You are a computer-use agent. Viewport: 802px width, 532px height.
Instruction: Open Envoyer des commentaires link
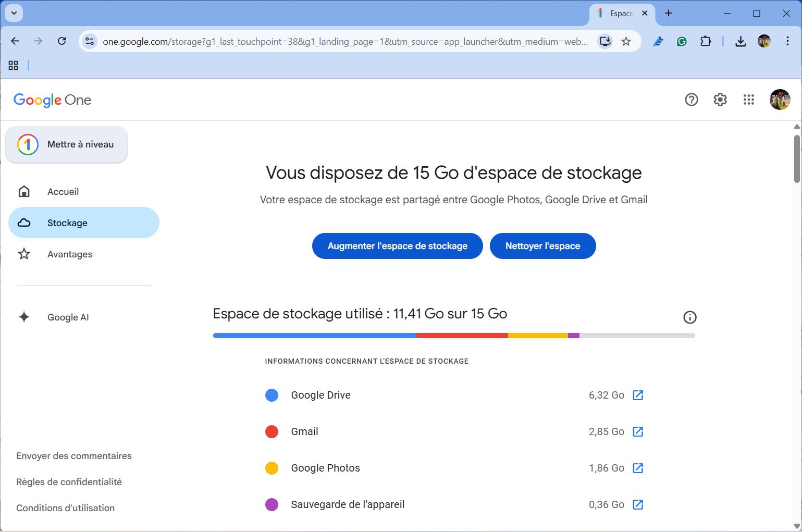74,455
